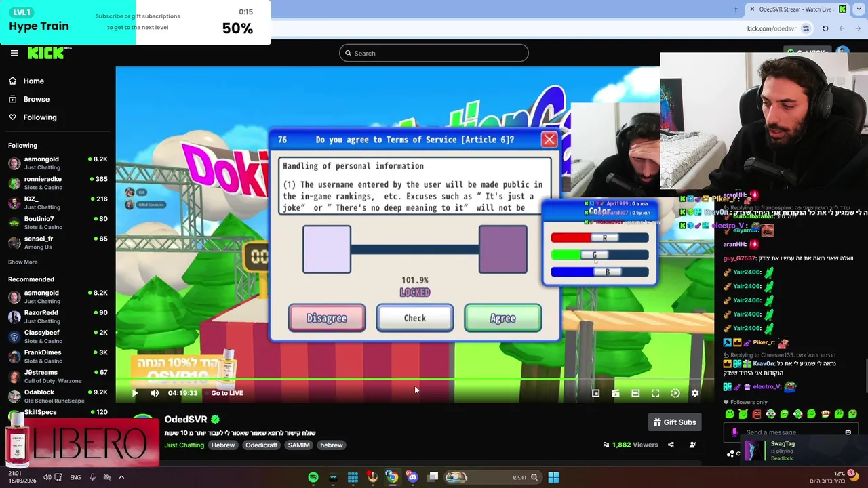Open Discord from taskbar
Viewport: 868px width, 488px height.
[412, 477]
